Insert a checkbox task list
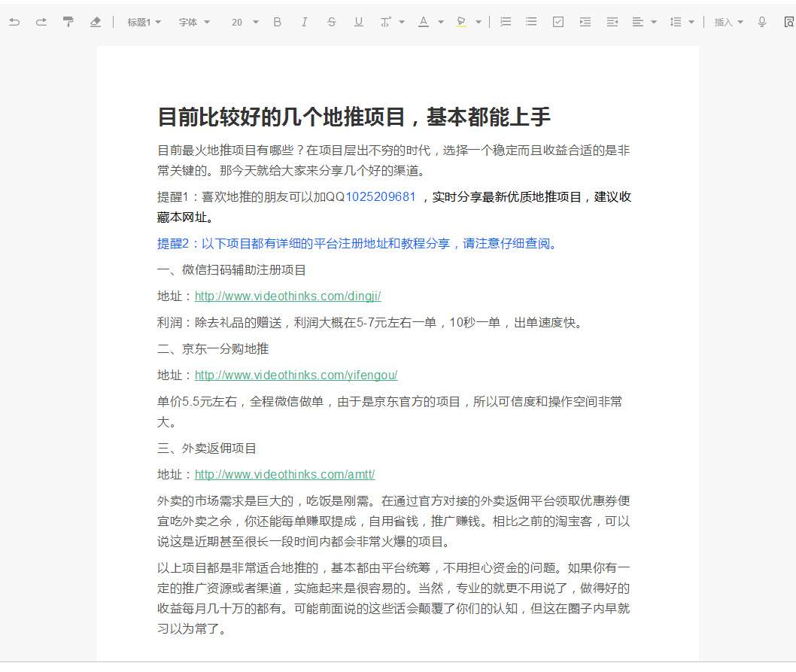The image size is (796, 672). click(x=558, y=22)
